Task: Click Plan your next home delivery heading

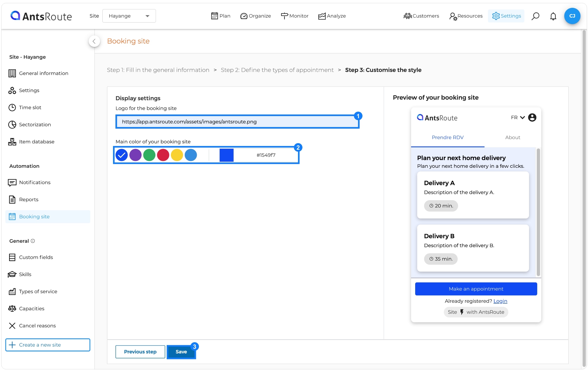Action: point(461,158)
